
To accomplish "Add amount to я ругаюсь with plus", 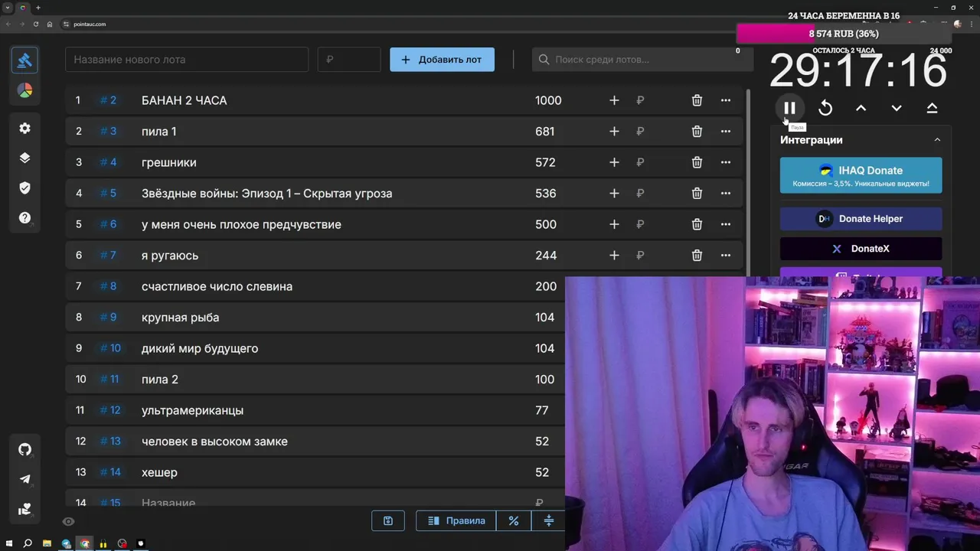I will pos(614,256).
